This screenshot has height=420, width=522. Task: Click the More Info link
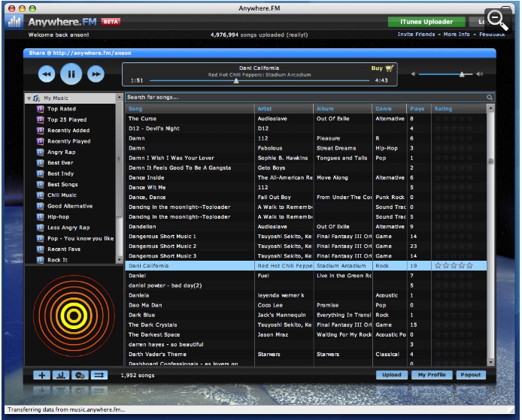[x=457, y=35]
